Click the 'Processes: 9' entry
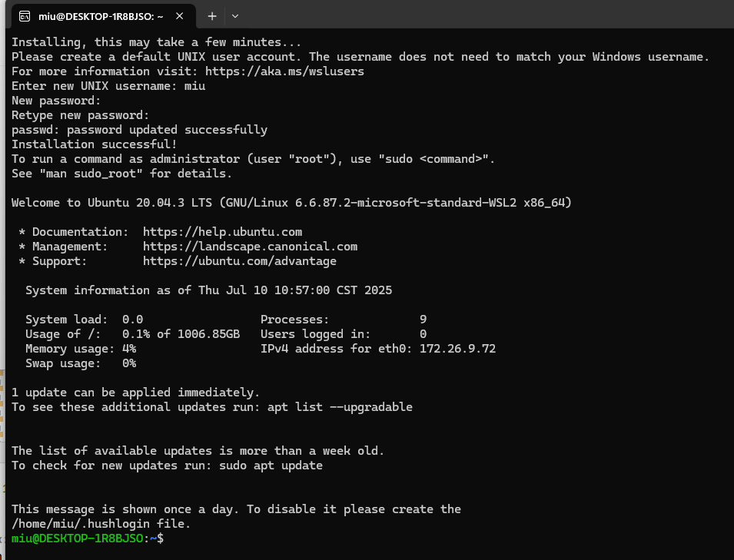The height and width of the screenshot is (560, 734). pyautogui.click(x=344, y=320)
